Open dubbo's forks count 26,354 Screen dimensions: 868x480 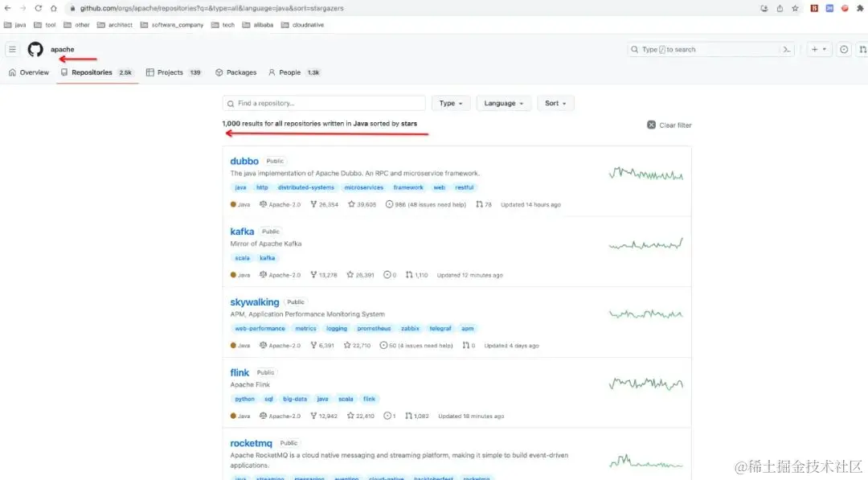coord(324,204)
